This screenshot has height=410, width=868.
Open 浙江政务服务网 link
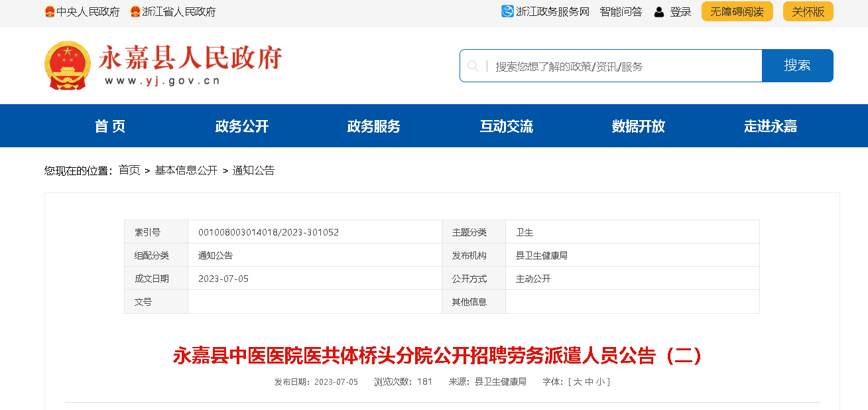click(552, 12)
